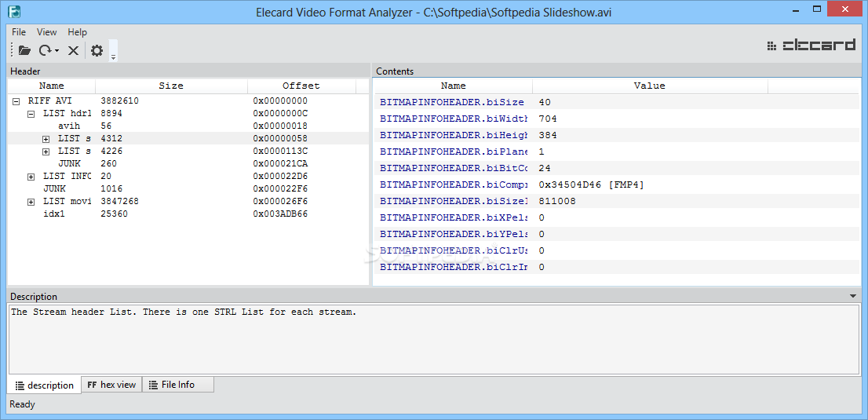
Task: Expand the LIST movi tree node
Action: pos(31,202)
